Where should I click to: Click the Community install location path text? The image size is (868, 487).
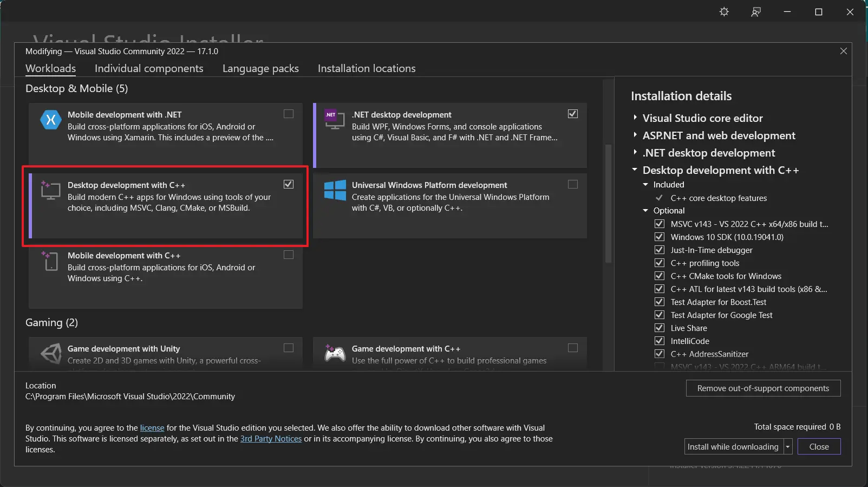[130, 397]
